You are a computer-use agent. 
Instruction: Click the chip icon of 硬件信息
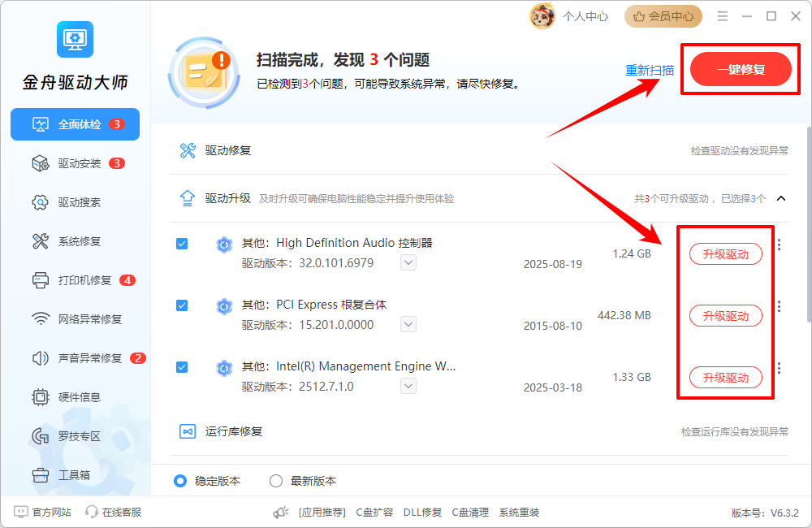coord(41,397)
